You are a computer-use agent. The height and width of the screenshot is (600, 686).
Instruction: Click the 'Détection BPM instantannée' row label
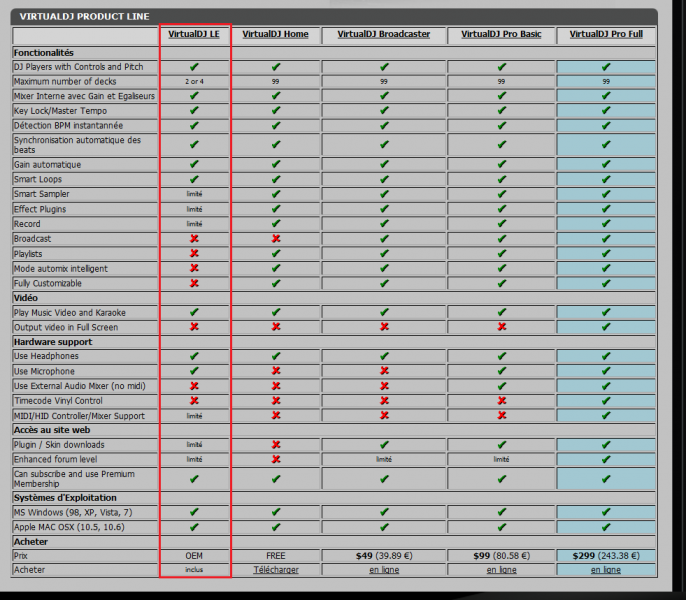68,126
